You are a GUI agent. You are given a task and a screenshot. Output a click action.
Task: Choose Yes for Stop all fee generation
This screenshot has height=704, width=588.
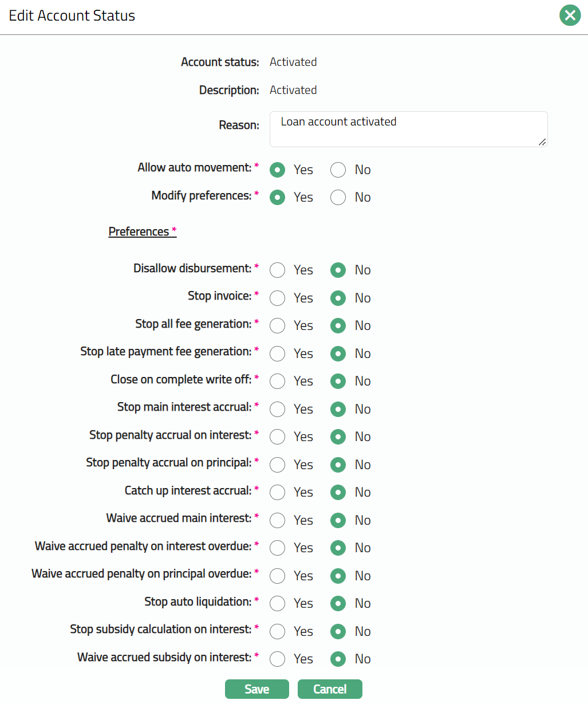tap(278, 326)
